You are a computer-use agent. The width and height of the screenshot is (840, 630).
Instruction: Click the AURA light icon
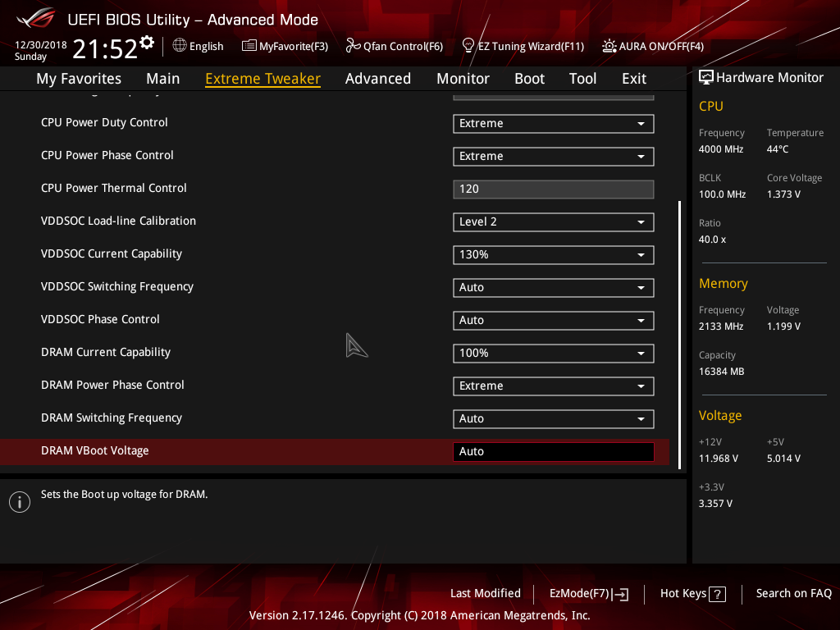tap(609, 46)
